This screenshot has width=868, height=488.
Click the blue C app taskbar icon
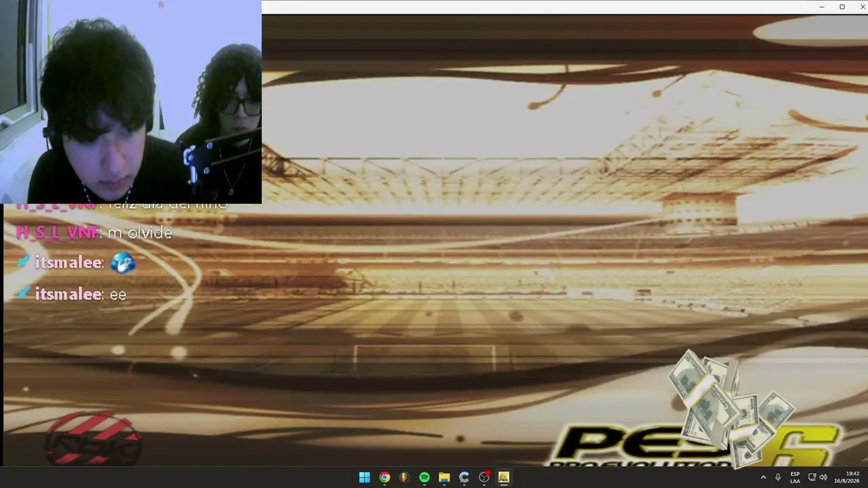(464, 477)
